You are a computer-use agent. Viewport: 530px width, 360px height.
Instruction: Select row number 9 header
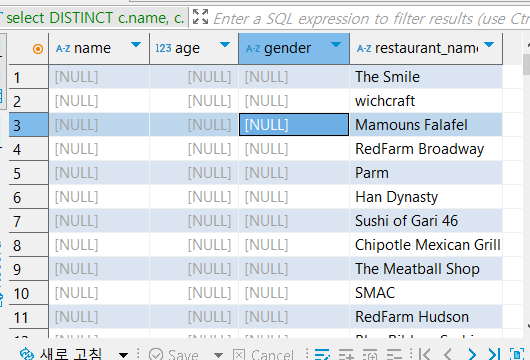(28, 269)
